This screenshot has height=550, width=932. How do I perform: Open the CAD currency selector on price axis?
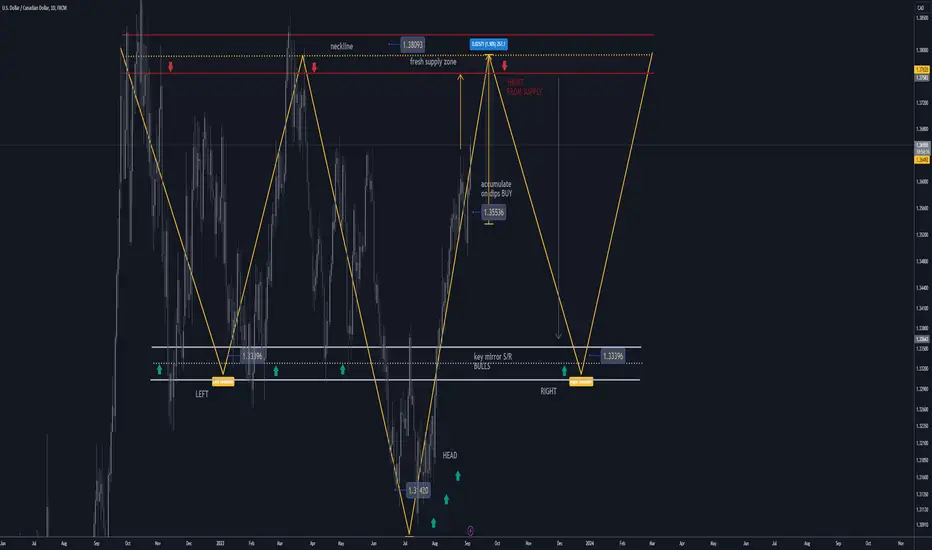pos(921,8)
